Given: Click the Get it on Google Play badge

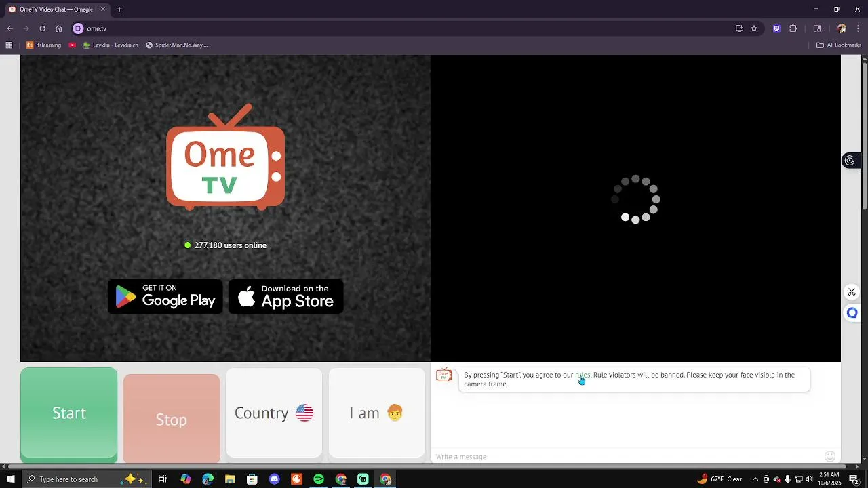Looking at the screenshot, I should coord(165,297).
